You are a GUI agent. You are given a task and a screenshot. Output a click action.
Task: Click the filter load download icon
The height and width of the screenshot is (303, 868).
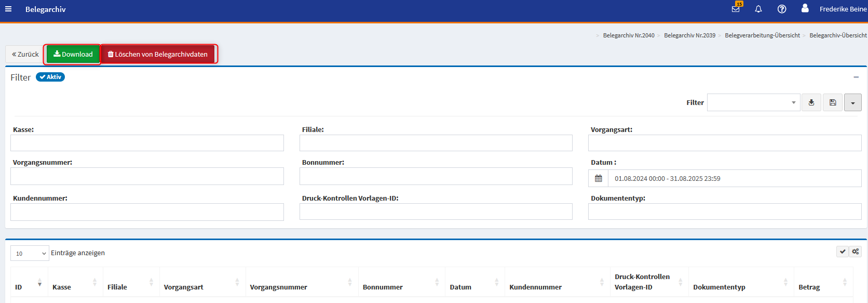(x=811, y=102)
